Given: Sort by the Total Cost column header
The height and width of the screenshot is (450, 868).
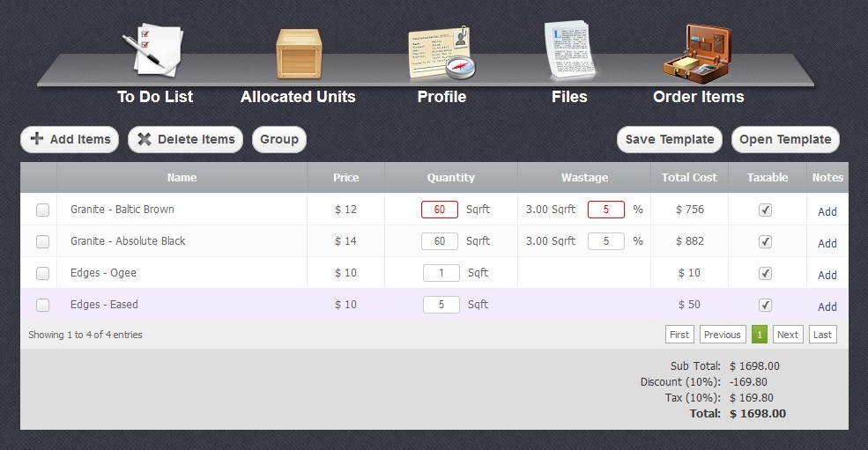Looking at the screenshot, I should 689,178.
